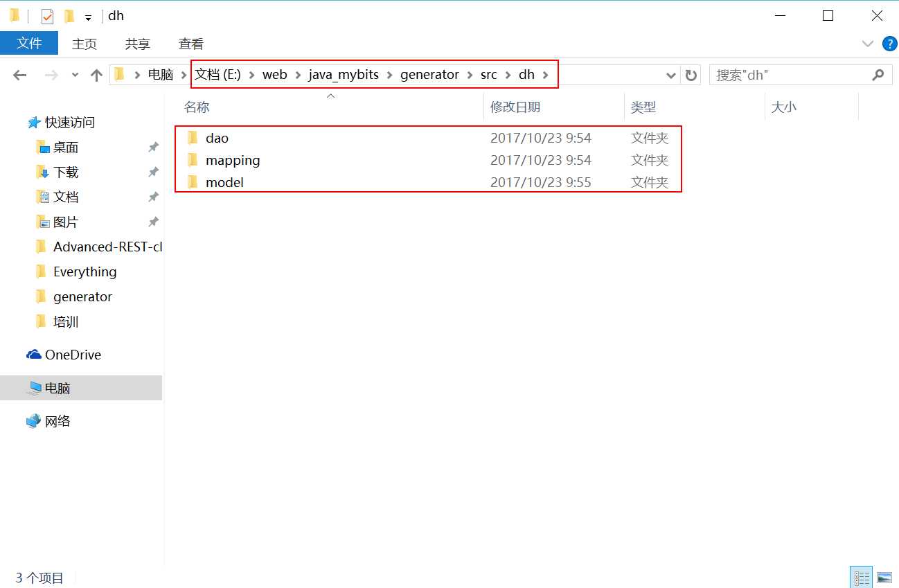
Task: Open Everything folder in navigation pane
Action: point(84,271)
